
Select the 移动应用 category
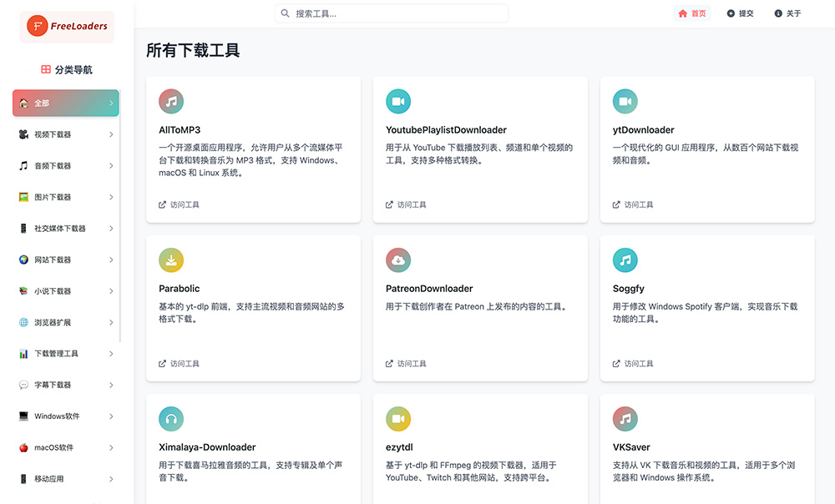tap(65, 479)
